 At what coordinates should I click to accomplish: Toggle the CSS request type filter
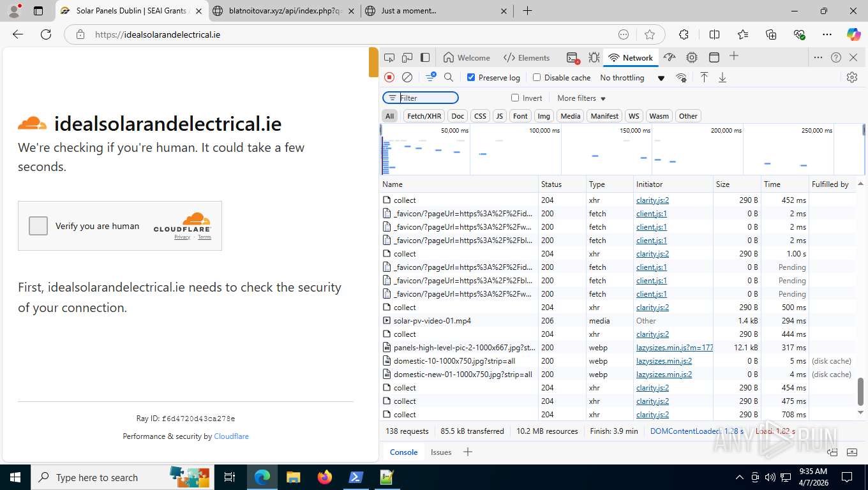pos(480,115)
